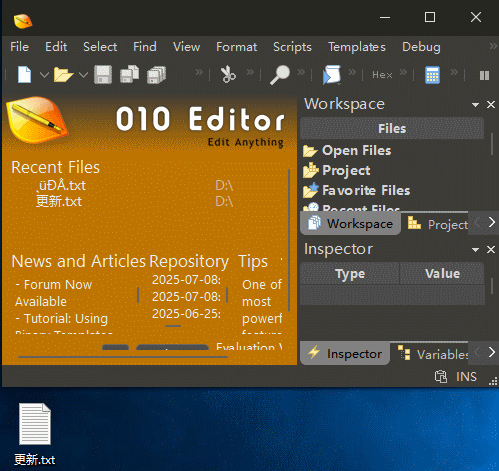Select Project in the Workspace tree
Screen dimensions: 499x471
346,171
